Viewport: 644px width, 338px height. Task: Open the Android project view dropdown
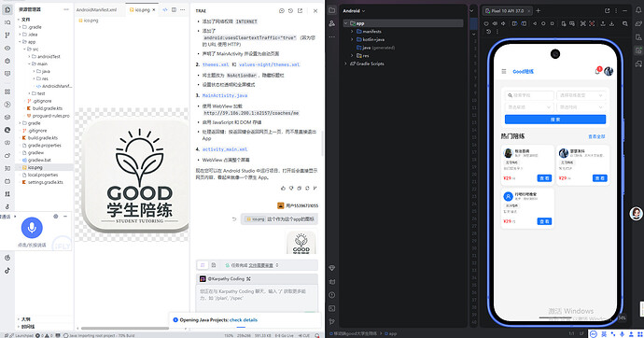click(x=354, y=10)
